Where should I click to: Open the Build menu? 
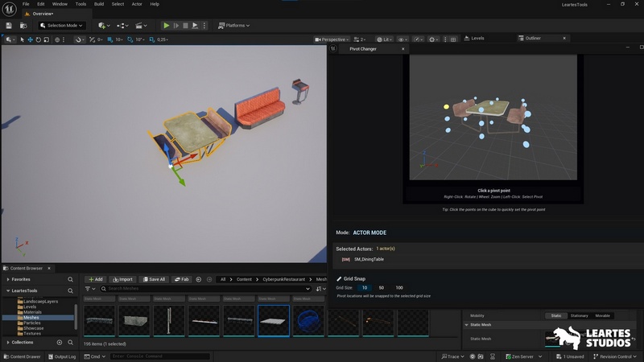(99, 4)
